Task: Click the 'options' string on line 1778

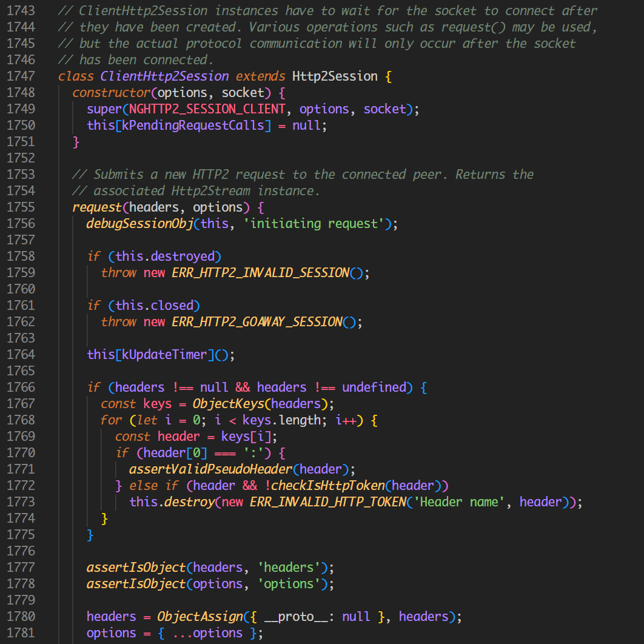Action: click(289, 584)
